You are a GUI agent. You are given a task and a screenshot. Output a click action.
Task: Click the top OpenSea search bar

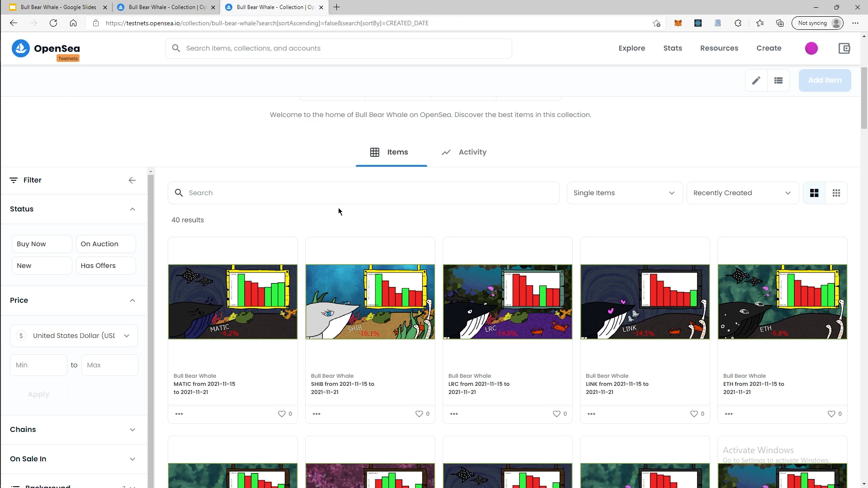click(x=339, y=48)
